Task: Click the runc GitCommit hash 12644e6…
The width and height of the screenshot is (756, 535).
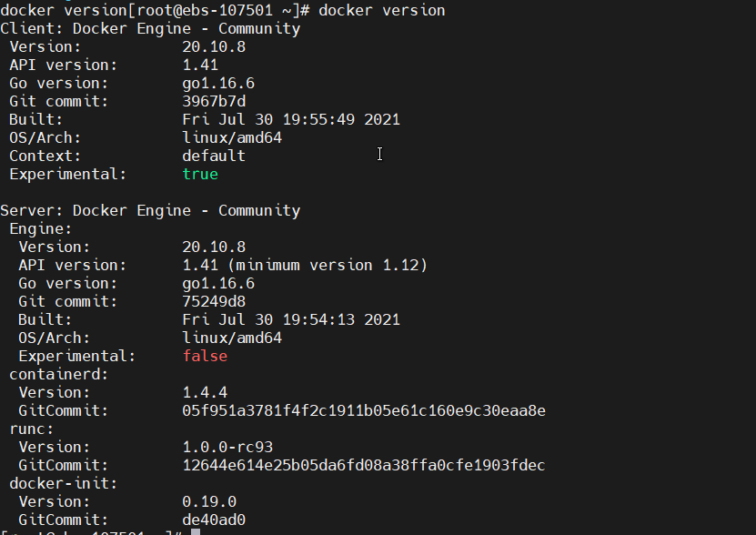Action: coord(364,466)
